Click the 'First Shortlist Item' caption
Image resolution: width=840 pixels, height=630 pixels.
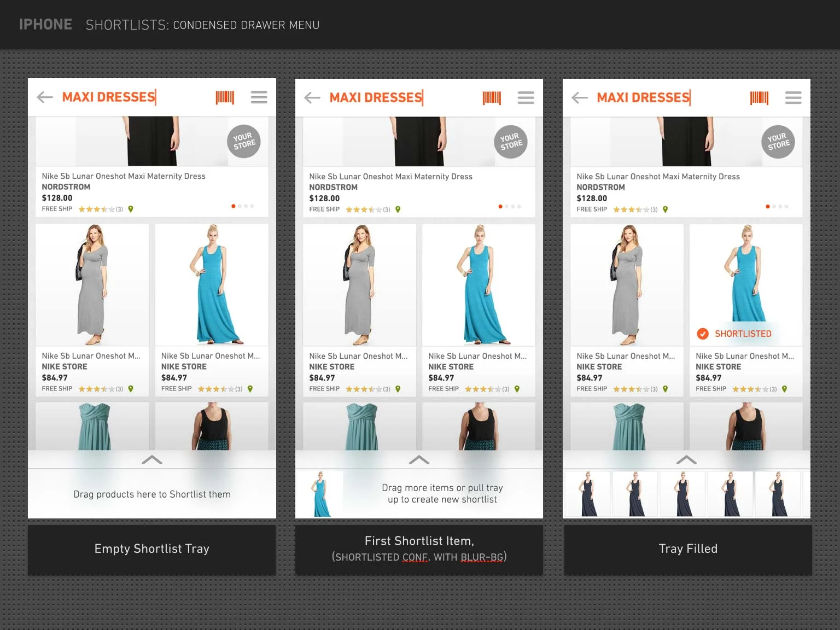click(419, 541)
